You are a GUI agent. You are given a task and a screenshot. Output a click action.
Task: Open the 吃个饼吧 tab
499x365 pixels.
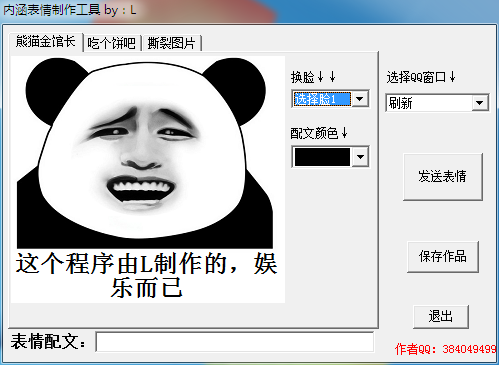[112, 43]
